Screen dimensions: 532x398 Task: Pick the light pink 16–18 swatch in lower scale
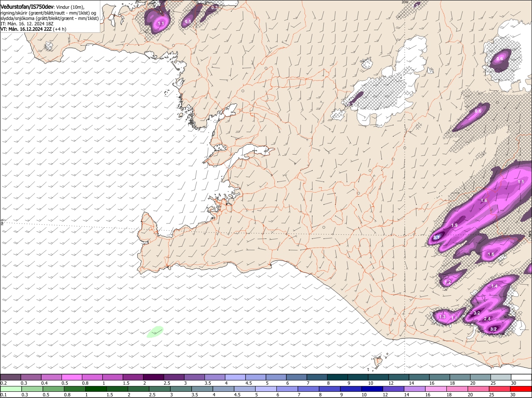coord(436,389)
